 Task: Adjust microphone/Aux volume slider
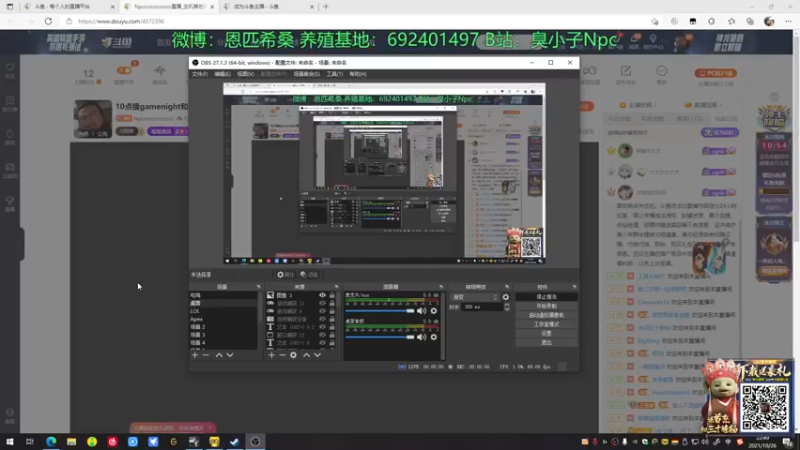380,311
